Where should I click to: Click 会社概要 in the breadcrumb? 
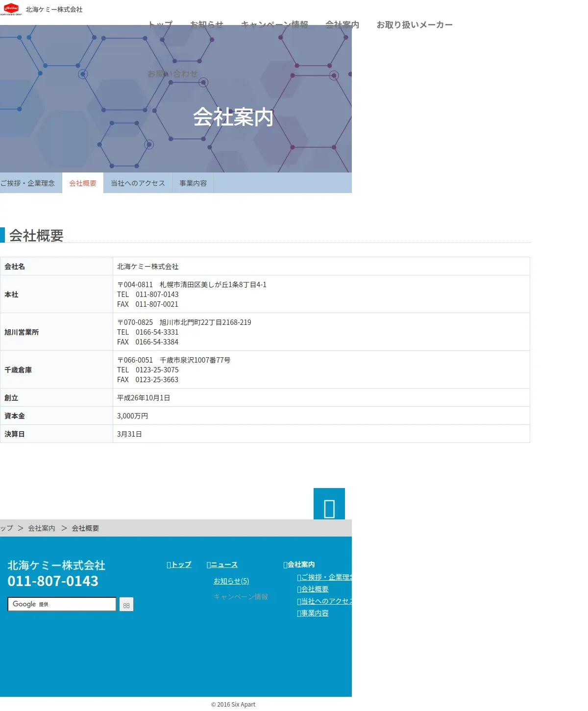(x=86, y=528)
